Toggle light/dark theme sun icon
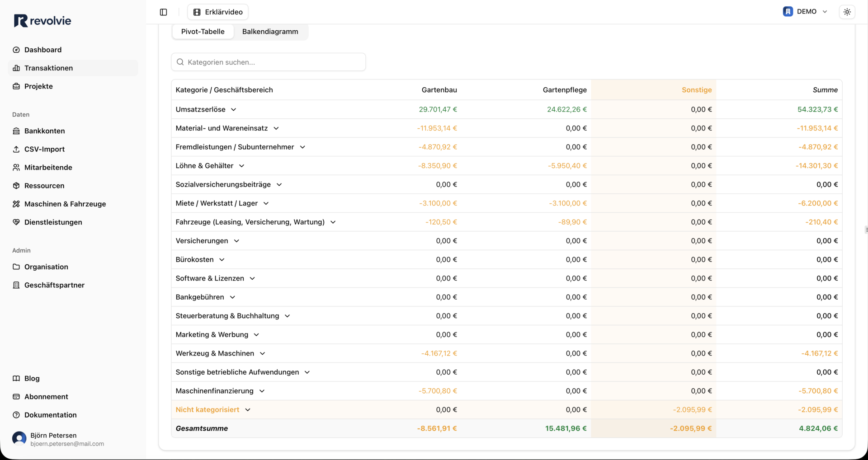 point(847,12)
